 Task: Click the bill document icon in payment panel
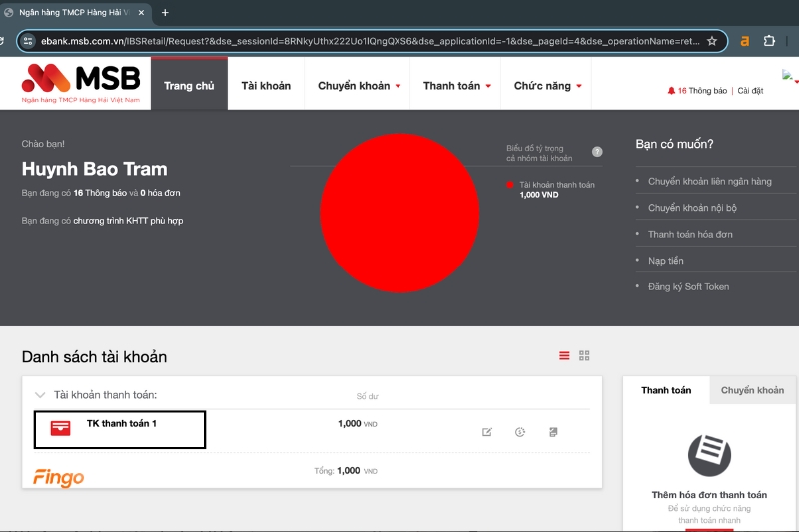[x=709, y=455]
